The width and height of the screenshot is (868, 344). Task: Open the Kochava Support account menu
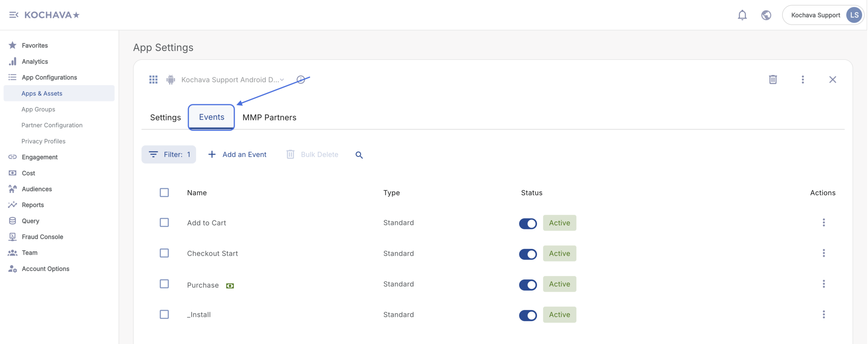coord(823,15)
